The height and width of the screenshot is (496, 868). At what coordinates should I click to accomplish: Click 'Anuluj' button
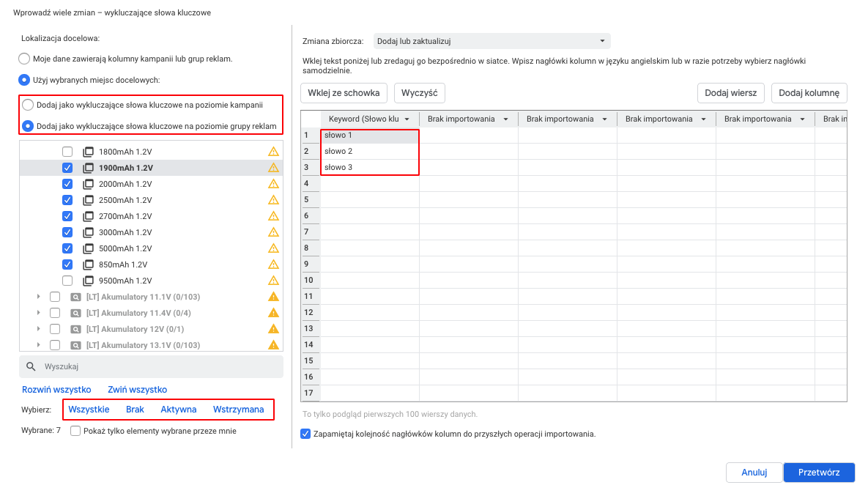(754, 473)
